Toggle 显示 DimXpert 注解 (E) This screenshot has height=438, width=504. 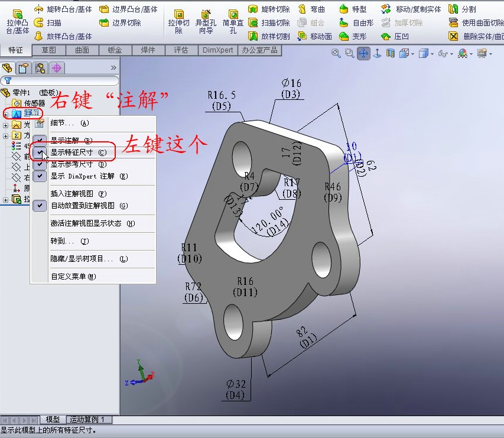[89, 176]
